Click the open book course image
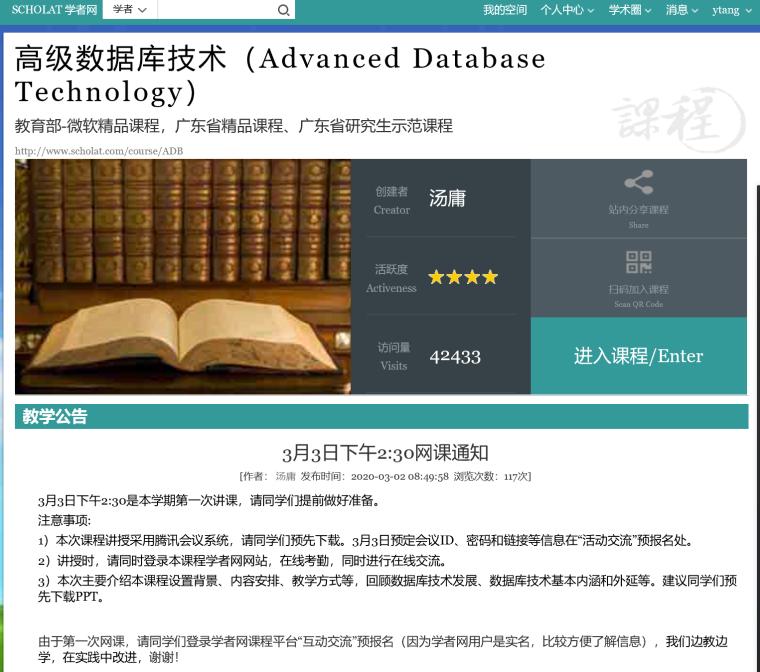Viewport: 760px width, 672px height. pos(183,276)
